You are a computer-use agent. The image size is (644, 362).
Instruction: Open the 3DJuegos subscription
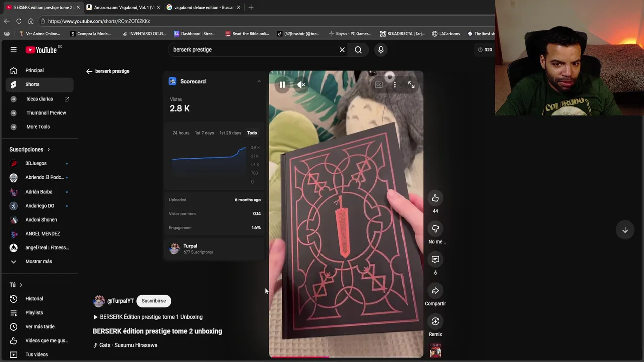(x=39, y=163)
